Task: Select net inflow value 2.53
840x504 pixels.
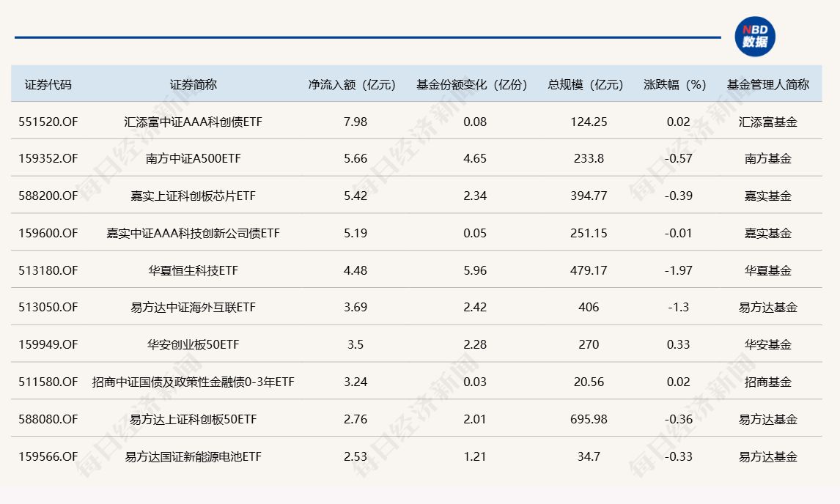Action: tap(355, 456)
